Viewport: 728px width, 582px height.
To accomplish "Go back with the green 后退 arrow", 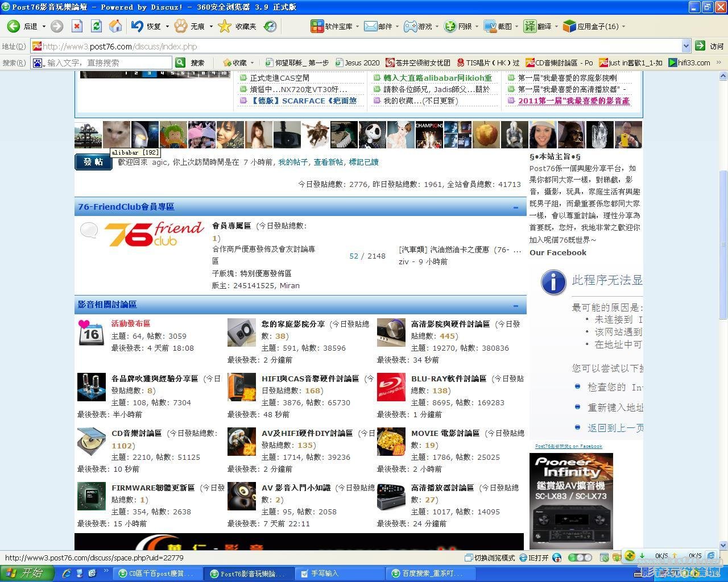I will (14, 26).
